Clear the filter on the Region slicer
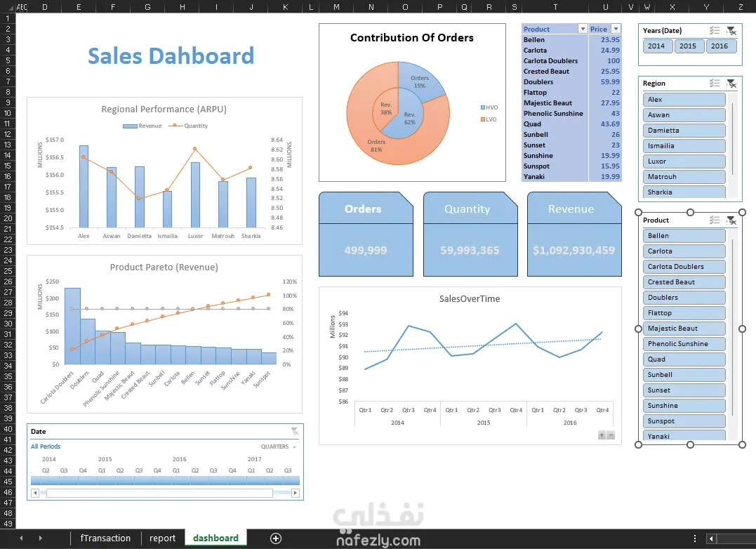756x549 pixels. pos(731,84)
